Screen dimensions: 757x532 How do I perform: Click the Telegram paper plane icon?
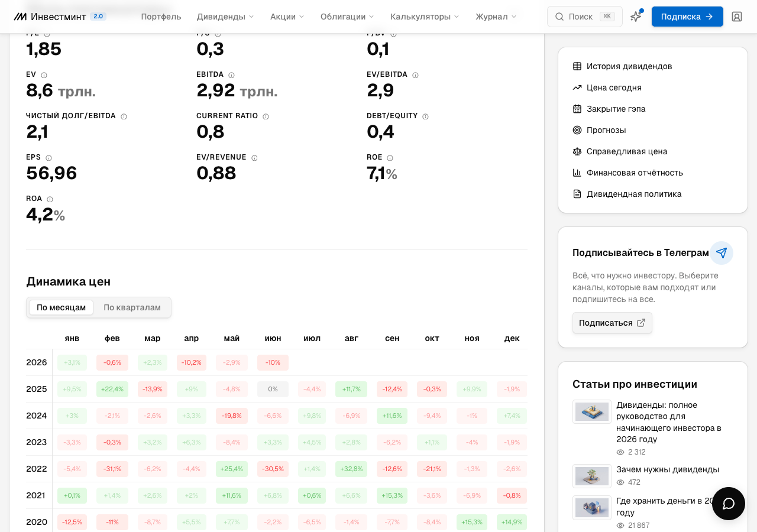[x=722, y=253]
